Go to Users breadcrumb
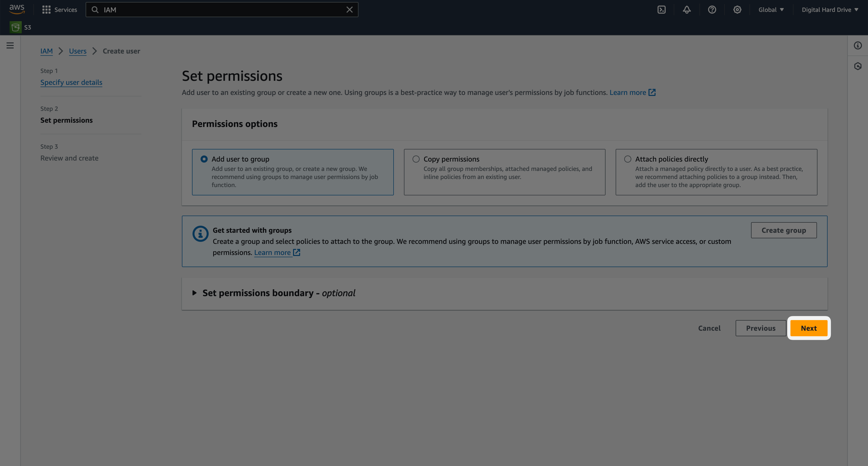868x466 pixels. (78, 51)
